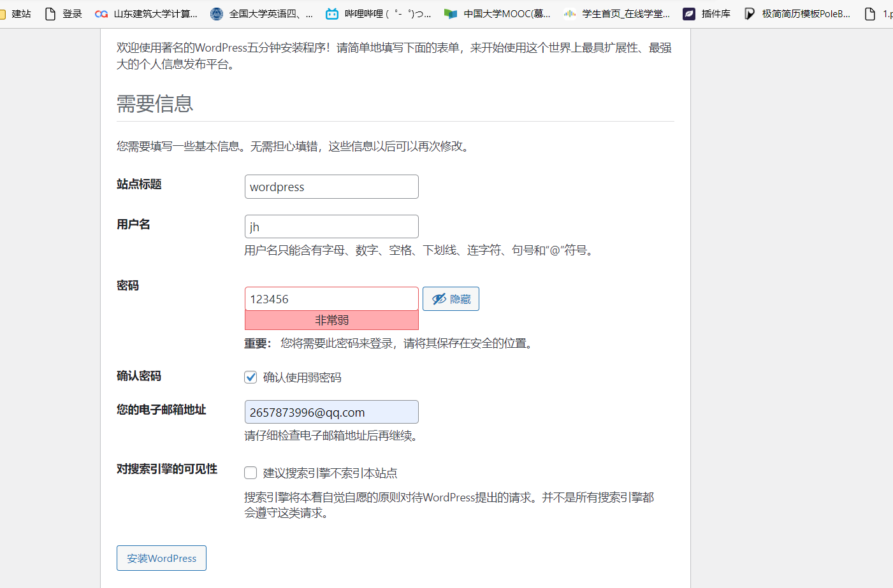Check 建议搜索引擎不索引本站点 checkbox
The width and height of the screenshot is (893, 588).
click(250, 473)
